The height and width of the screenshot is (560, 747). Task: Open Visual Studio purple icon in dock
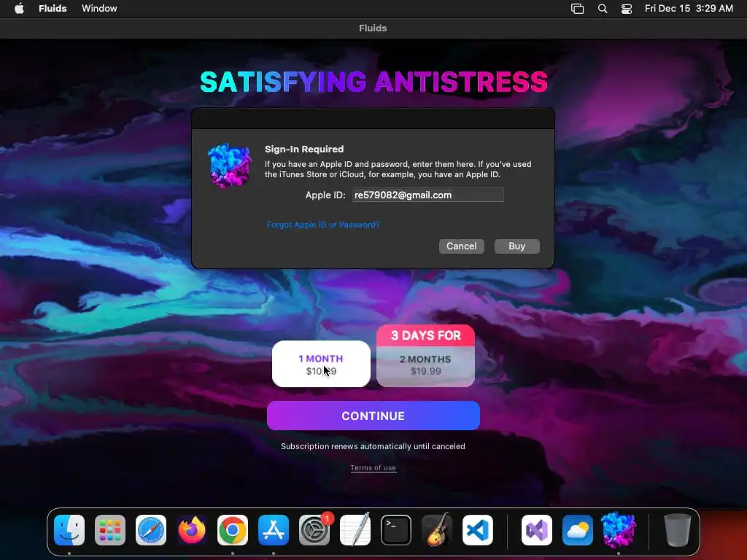pos(537,530)
